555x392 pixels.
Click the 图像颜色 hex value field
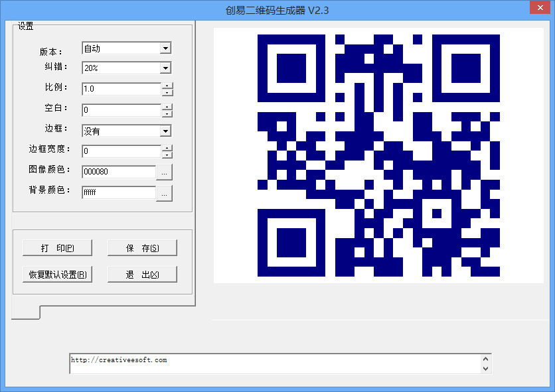118,172
